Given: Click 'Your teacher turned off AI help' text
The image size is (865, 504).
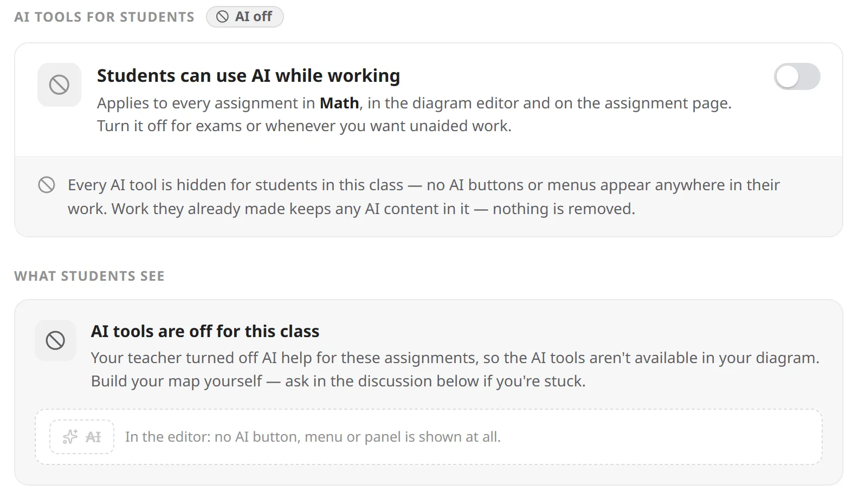Looking at the screenshot, I should (455, 358).
